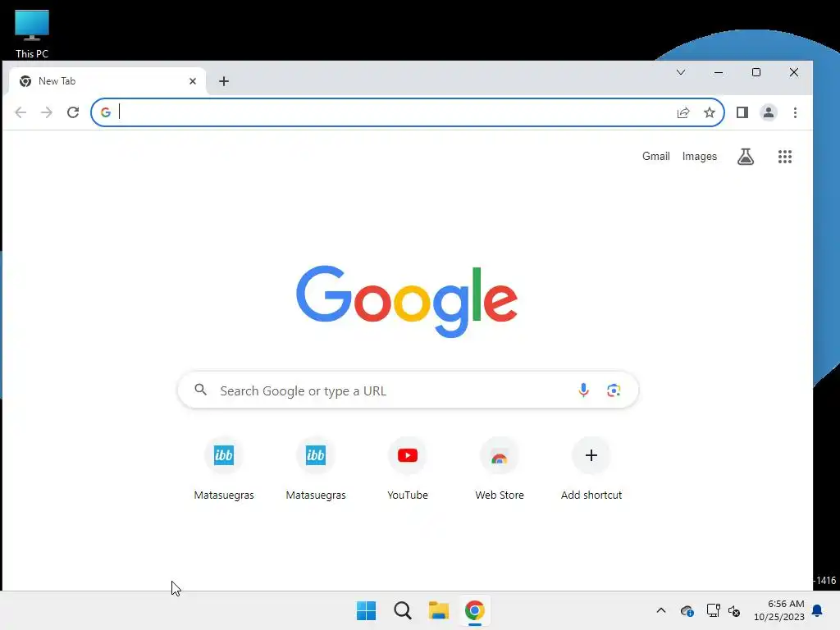Share this page icon in omnibox
840x630 pixels.
tap(683, 112)
